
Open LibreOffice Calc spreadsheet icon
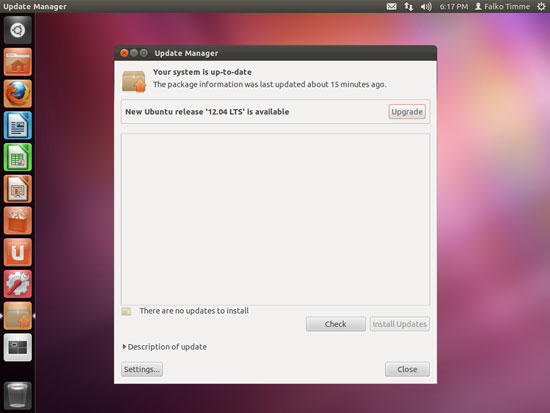(x=18, y=157)
